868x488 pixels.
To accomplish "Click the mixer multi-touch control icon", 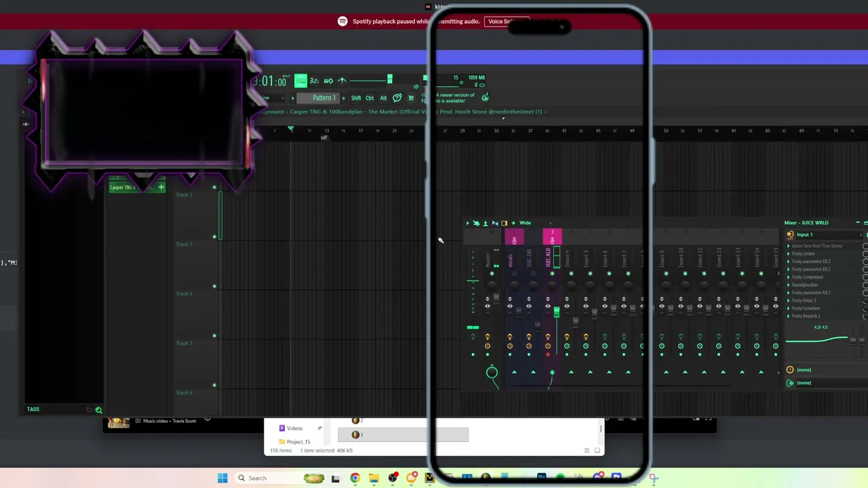I will (476, 223).
